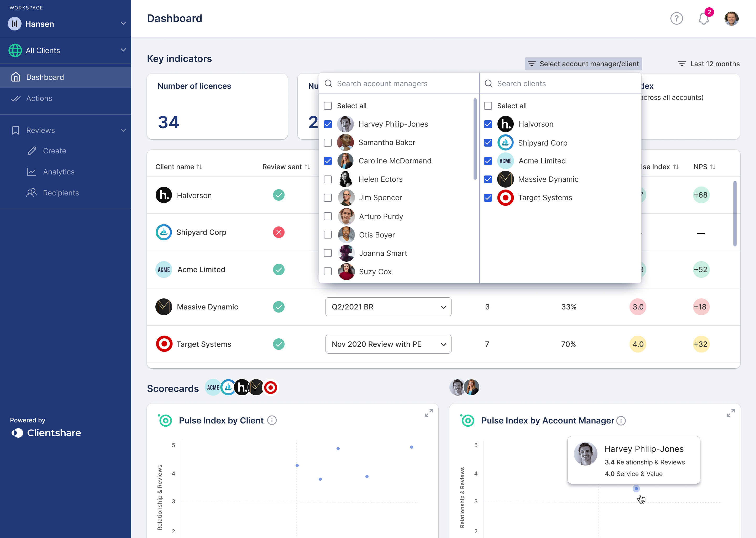Open the user profile avatar in header
This screenshot has width=756, height=538.
coord(731,19)
